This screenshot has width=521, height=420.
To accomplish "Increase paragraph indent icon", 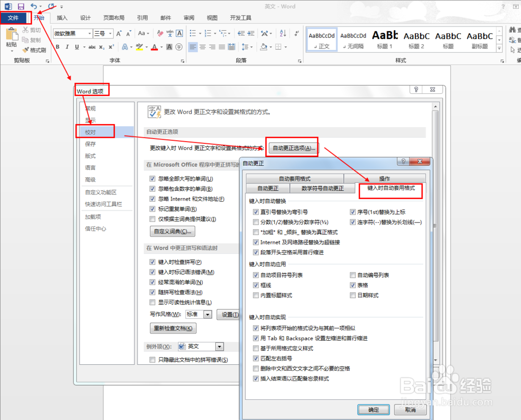I will (251, 33).
